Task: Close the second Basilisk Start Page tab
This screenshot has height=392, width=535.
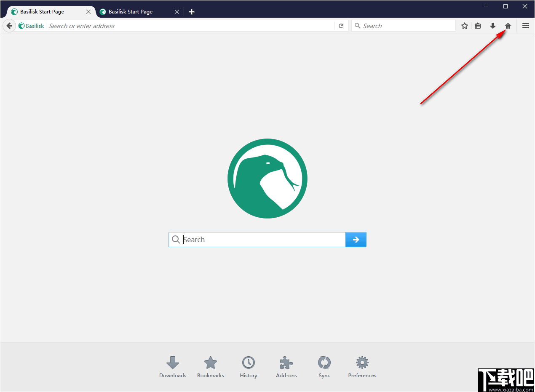Action: [x=177, y=12]
